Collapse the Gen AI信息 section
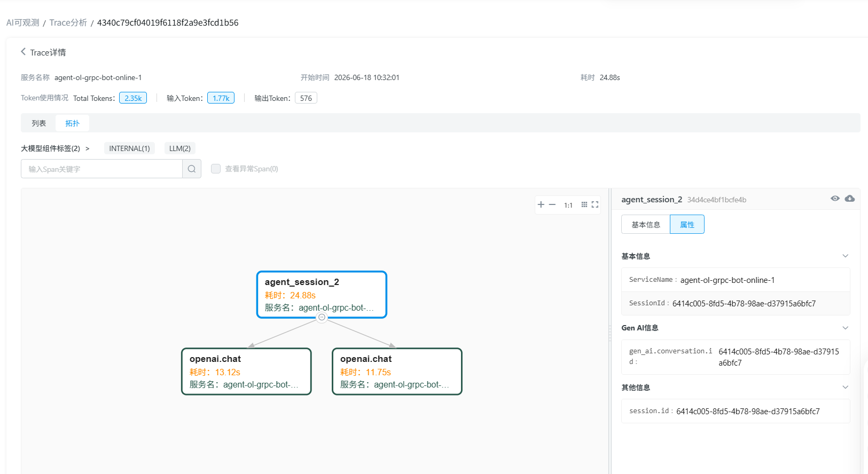 pyautogui.click(x=846, y=328)
